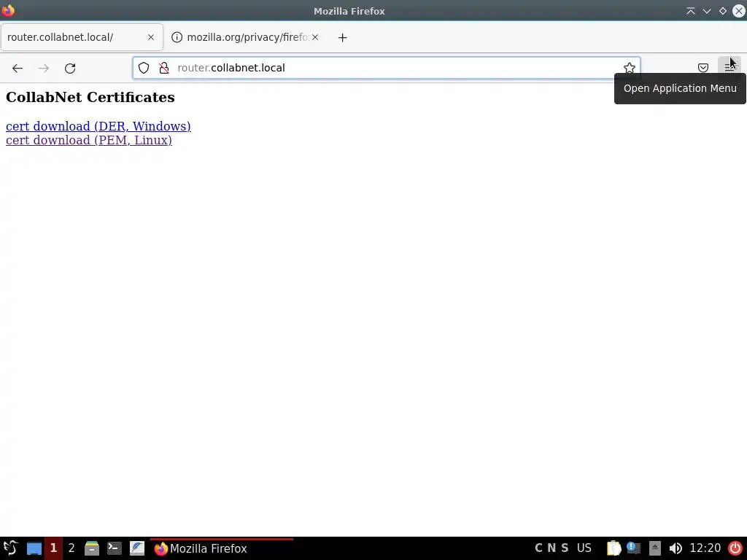The height and width of the screenshot is (560, 747).
Task: Select Mozilla Firefox taskbar entry
Action: 222,548
